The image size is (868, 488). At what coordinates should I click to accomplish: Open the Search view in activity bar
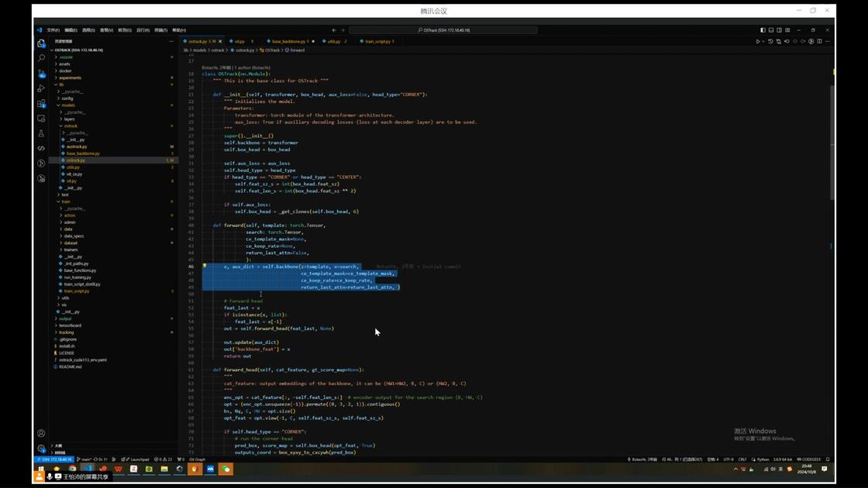(41, 57)
